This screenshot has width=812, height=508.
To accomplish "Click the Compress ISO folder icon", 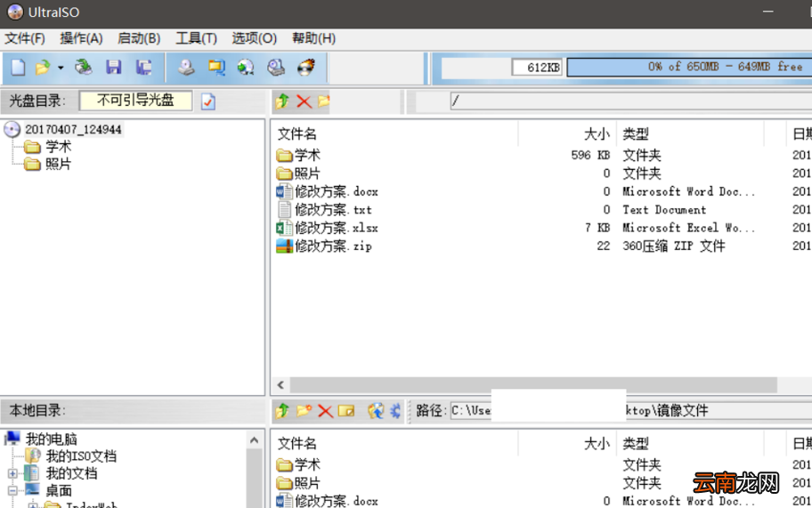I will [x=216, y=68].
